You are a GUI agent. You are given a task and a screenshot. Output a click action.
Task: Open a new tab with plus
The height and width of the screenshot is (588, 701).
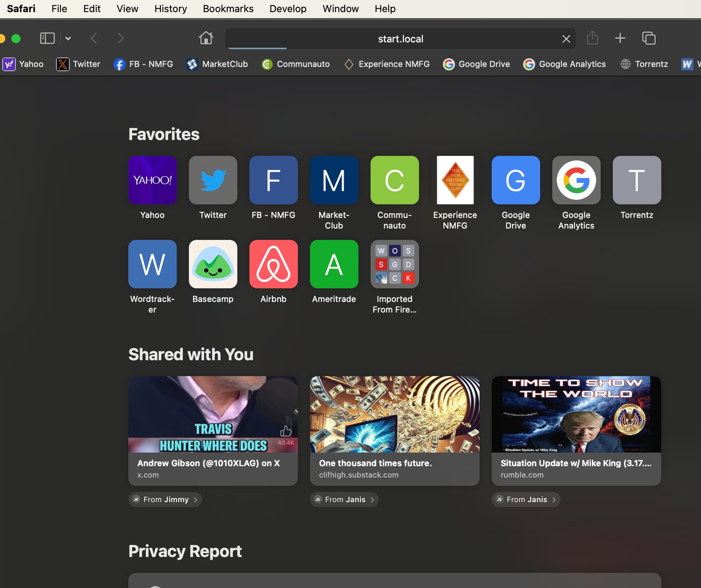[620, 38]
